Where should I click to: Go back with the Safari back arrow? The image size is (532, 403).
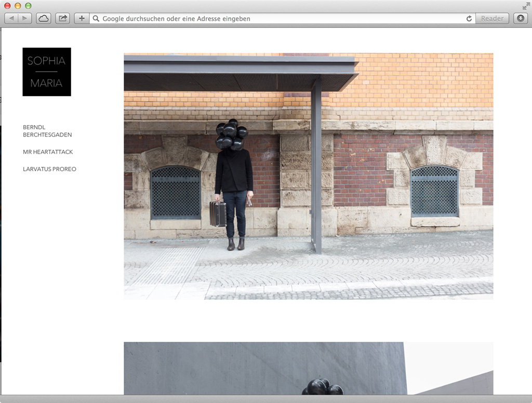point(11,18)
